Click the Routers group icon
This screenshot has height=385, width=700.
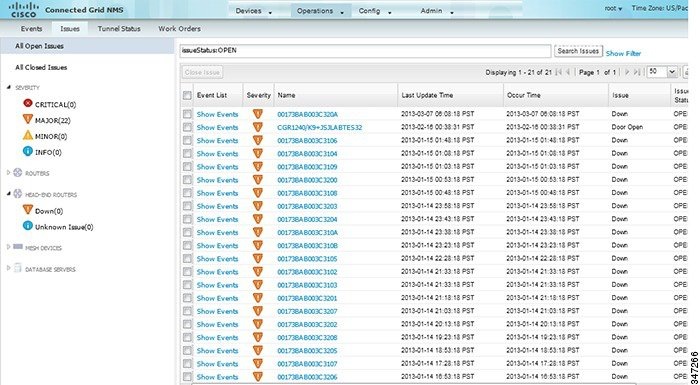(17, 173)
